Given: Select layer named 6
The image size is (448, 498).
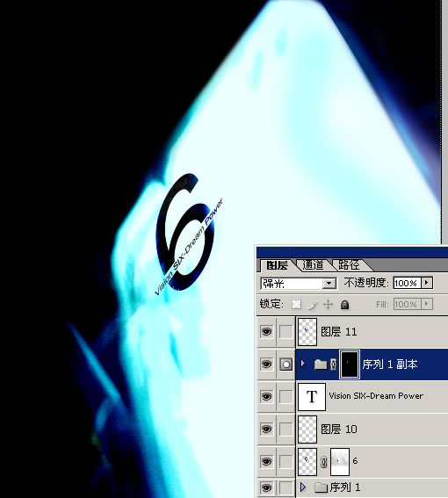Looking at the screenshot, I should (355, 461).
